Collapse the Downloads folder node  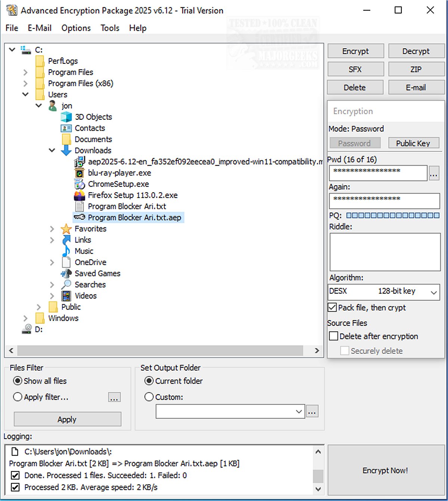point(52,150)
